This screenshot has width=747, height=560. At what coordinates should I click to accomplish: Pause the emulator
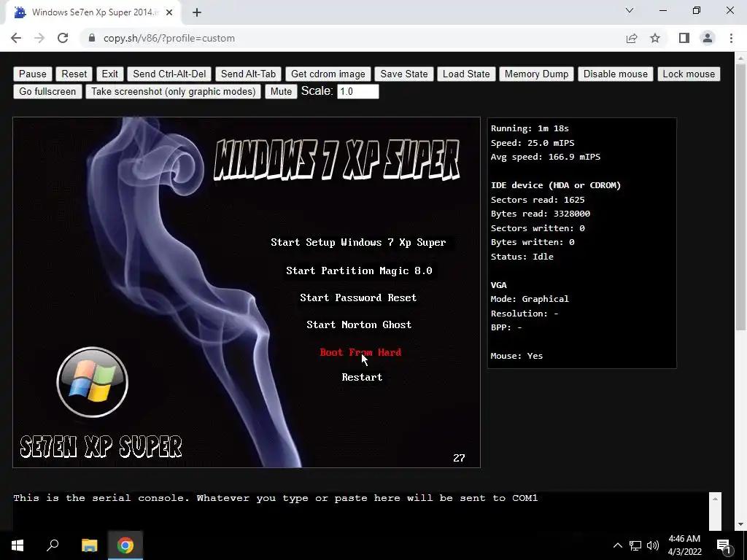[x=33, y=74]
